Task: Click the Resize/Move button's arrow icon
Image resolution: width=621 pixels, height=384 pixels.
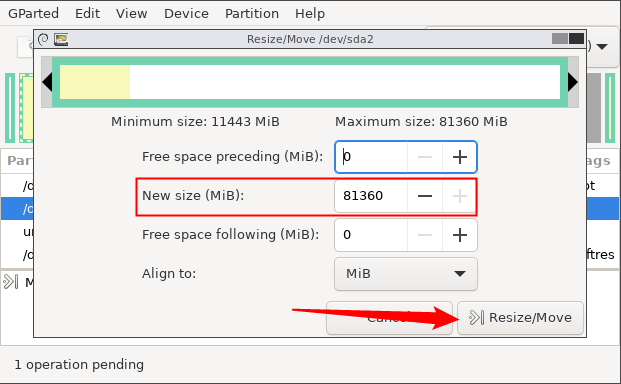Action: (x=476, y=317)
